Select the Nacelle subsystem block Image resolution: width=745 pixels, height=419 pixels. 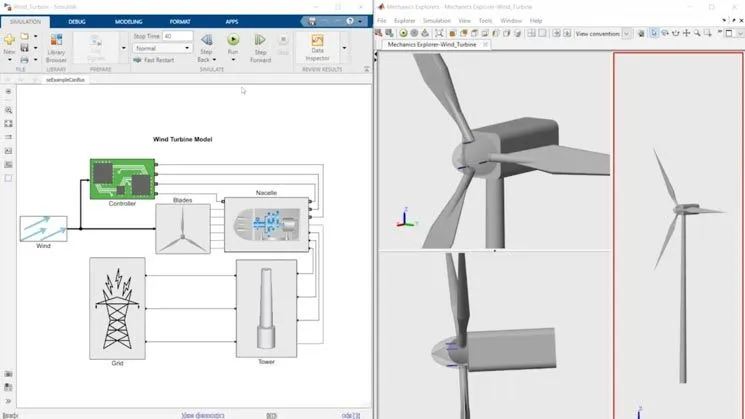[266, 223]
